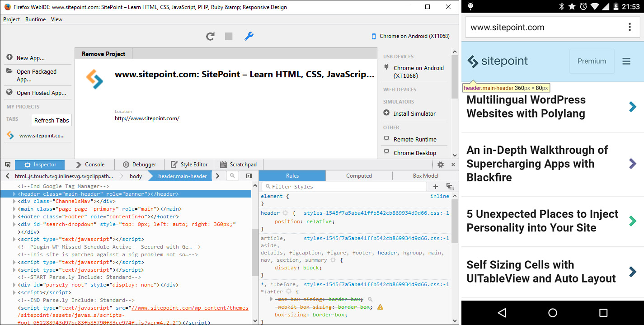644x325 pixels.
Task: Toggle pseudo-classes using the icon beside the plus
Action: pyautogui.click(x=449, y=186)
